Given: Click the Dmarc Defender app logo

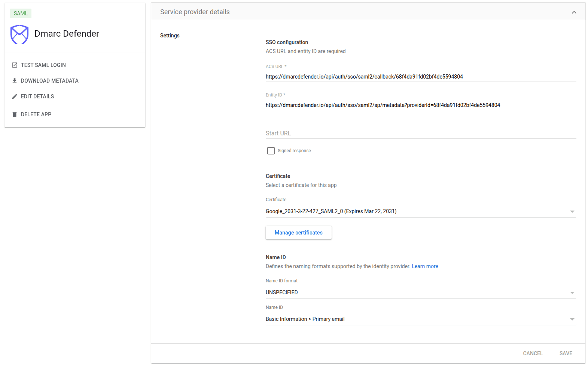Looking at the screenshot, I should [x=19, y=34].
